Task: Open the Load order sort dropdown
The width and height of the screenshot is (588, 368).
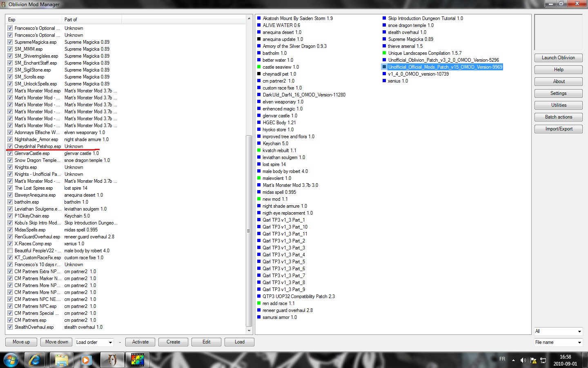Action: tap(94, 342)
